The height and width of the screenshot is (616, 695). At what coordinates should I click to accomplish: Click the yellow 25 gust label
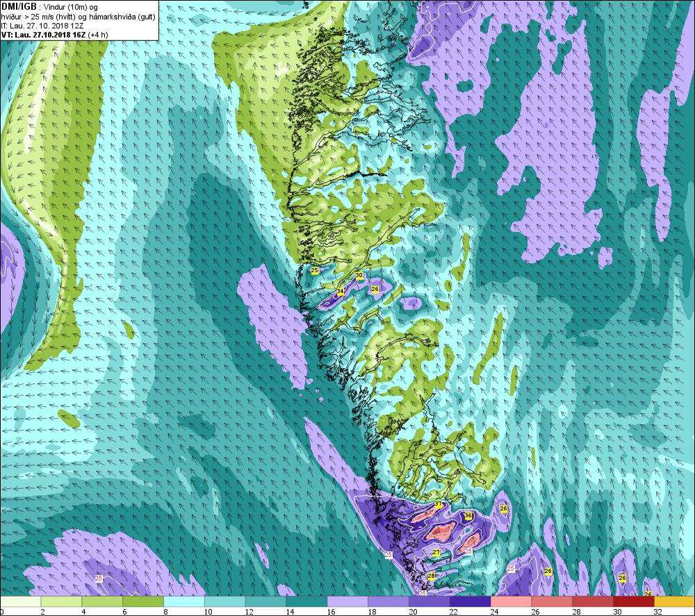pos(314,270)
